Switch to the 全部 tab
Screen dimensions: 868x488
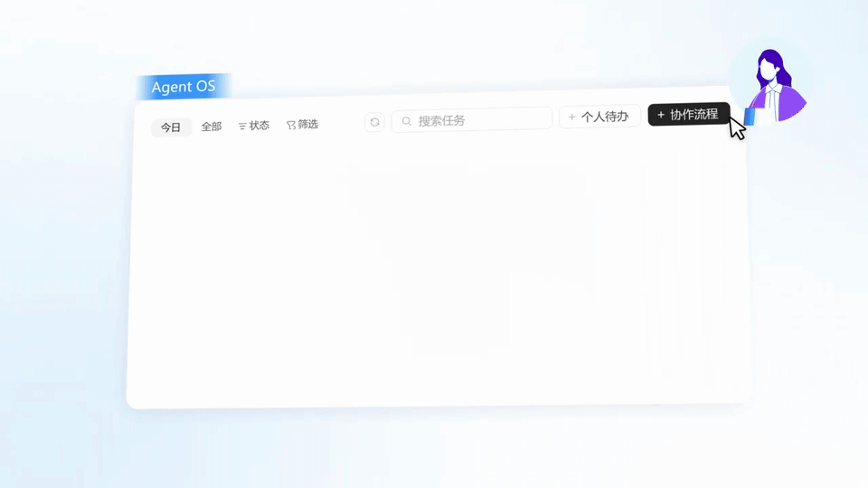point(212,127)
